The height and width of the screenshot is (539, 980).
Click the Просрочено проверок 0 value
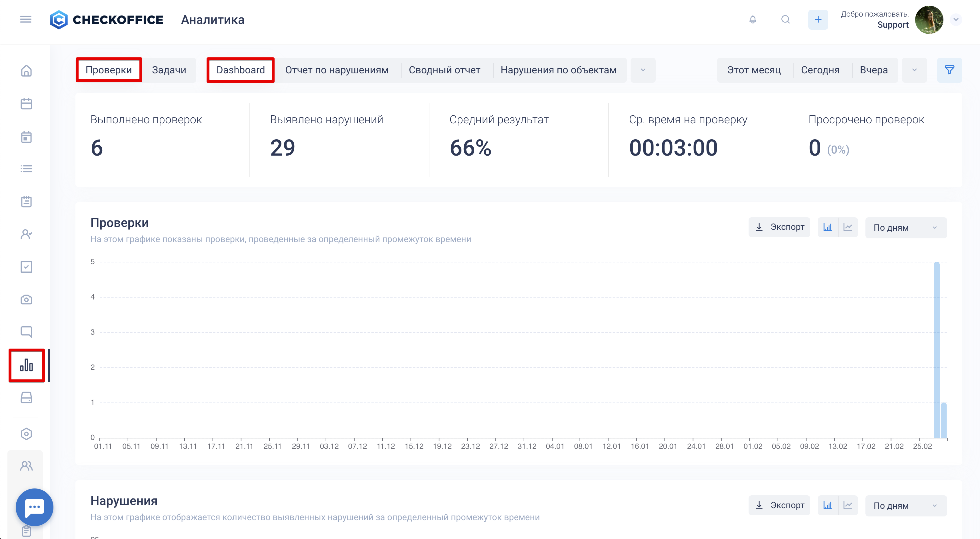click(815, 148)
